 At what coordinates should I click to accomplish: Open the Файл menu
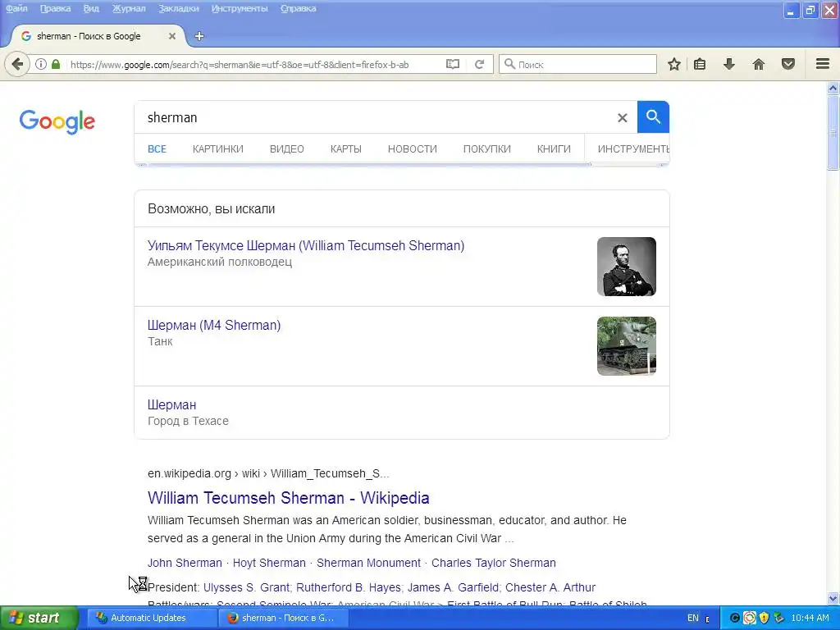(16, 8)
